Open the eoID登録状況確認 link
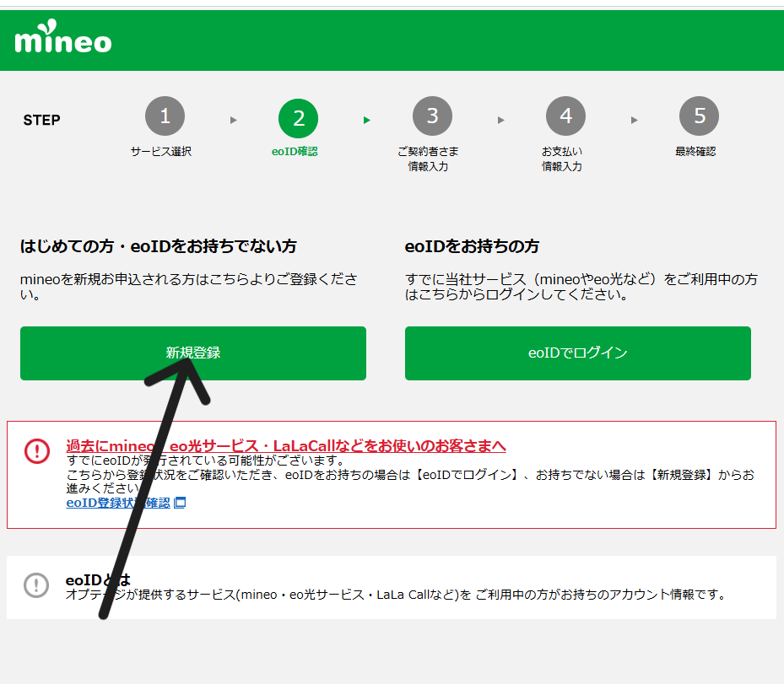Screen dimensions: 784x684 pos(118,503)
